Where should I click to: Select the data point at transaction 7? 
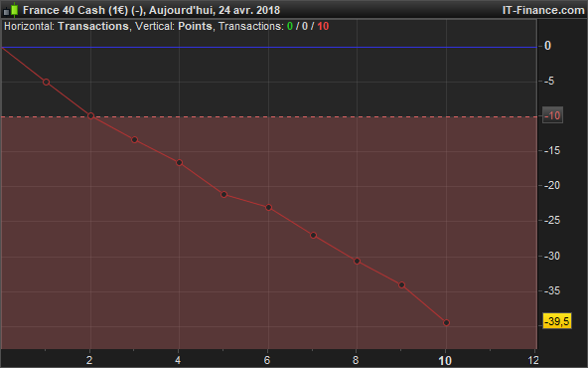point(313,236)
